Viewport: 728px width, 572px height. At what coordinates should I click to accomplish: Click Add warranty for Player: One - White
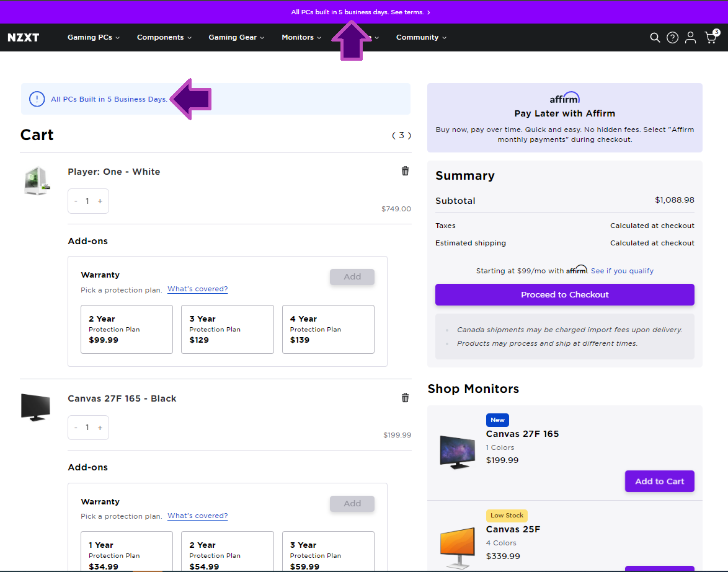[352, 277]
